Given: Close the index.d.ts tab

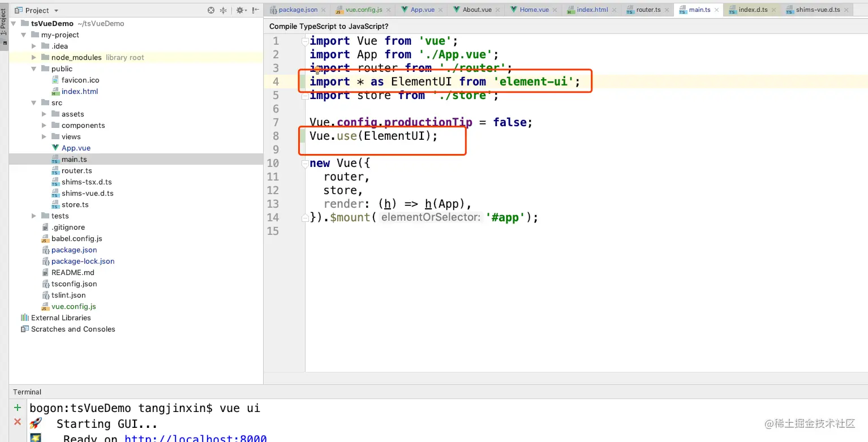Looking at the screenshot, I should [774, 10].
